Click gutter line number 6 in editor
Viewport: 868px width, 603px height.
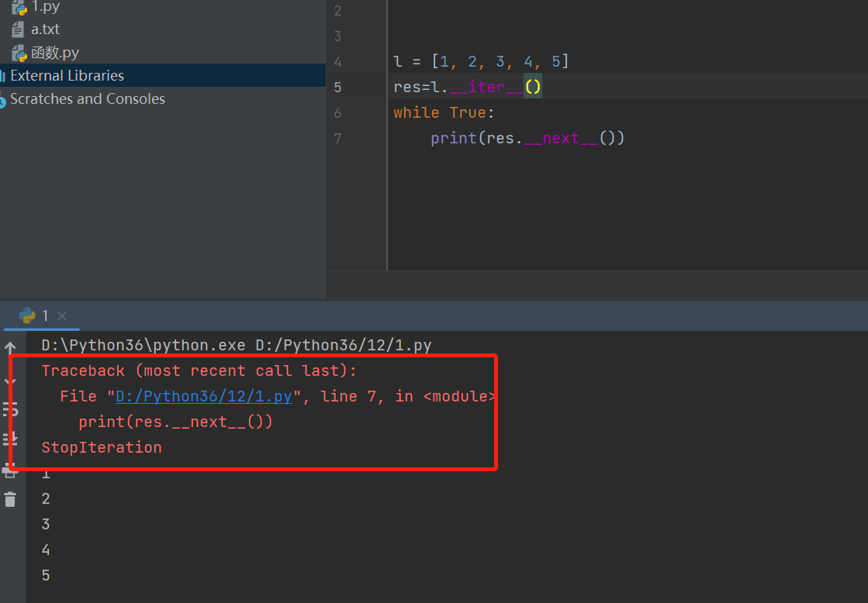point(337,113)
